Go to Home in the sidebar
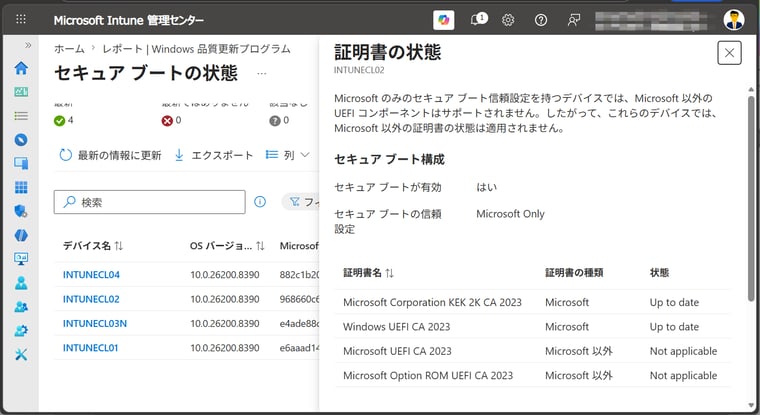This screenshot has width=760, height=415. click(x=21, y=68)
